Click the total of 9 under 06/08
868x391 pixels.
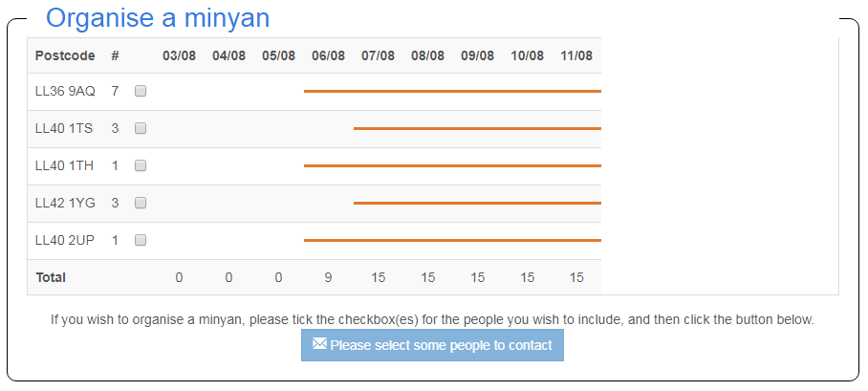328,277
